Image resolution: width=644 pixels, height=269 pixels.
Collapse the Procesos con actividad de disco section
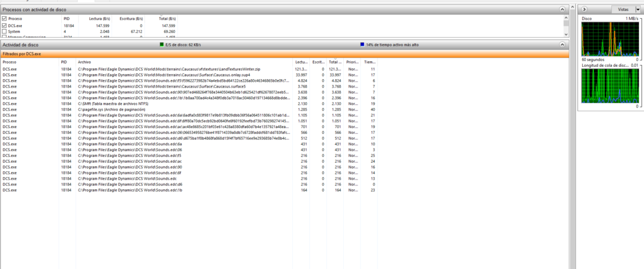pyautogui.click(x=562, y=9)
